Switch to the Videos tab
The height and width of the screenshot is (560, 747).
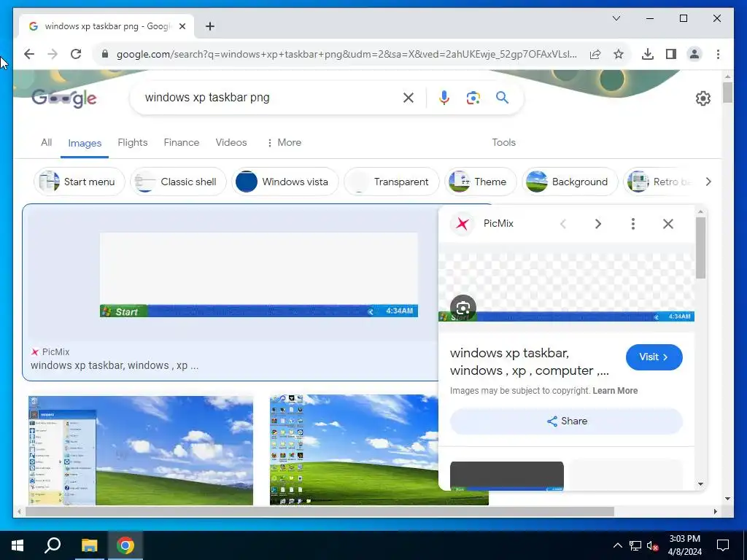click(231, 142)
